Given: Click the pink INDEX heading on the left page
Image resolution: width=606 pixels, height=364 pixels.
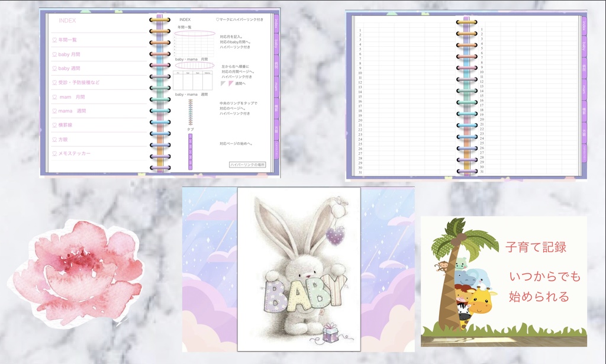Looking at the screenshot, I should [67, 21].
